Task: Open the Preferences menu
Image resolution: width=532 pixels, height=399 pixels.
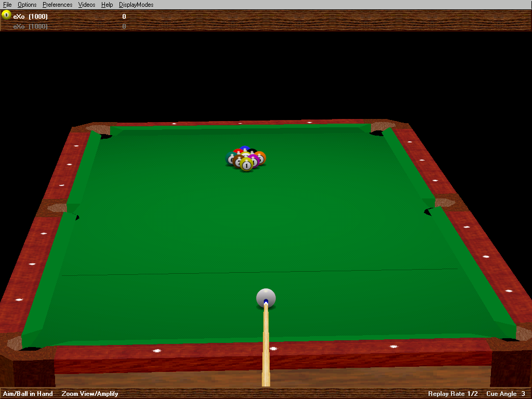Action: 57,4
